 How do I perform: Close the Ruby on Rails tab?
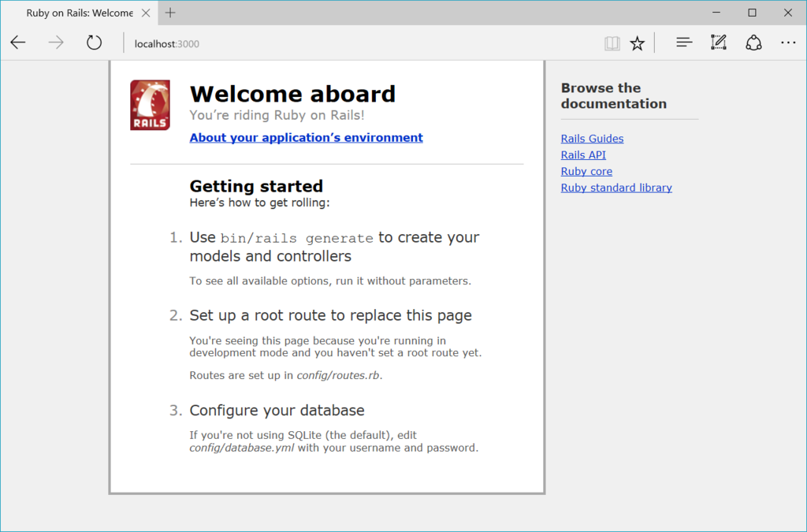tap(146, 13)
